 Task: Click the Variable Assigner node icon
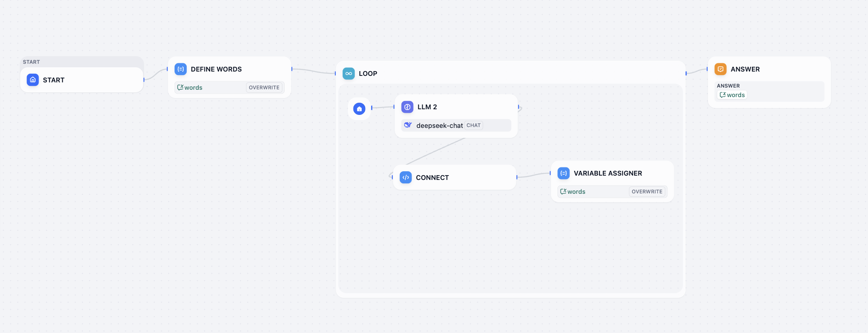click(564, 173)
